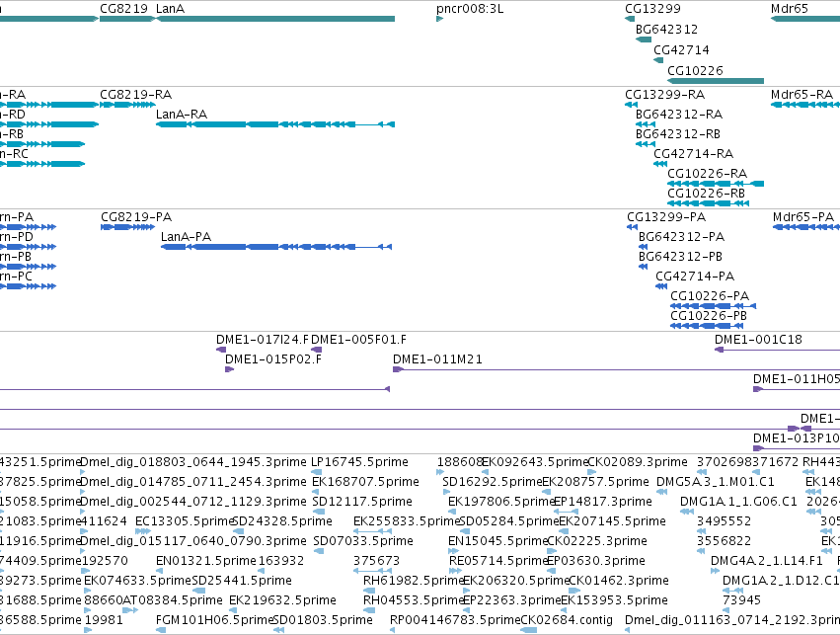840x635 pixels.
Task: Click the Mdr65 gene bar
Action: click(x=805, y=19)
